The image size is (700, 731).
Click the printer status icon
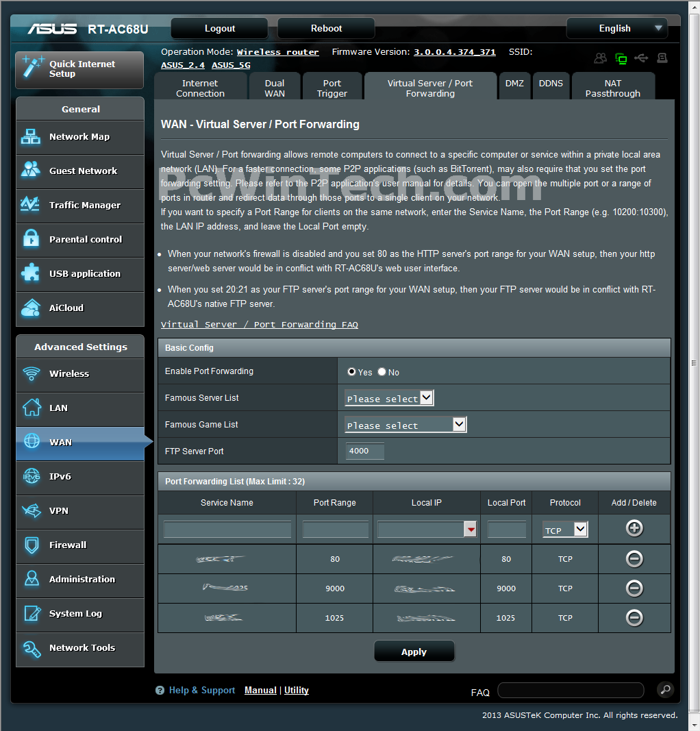(662, 58)
